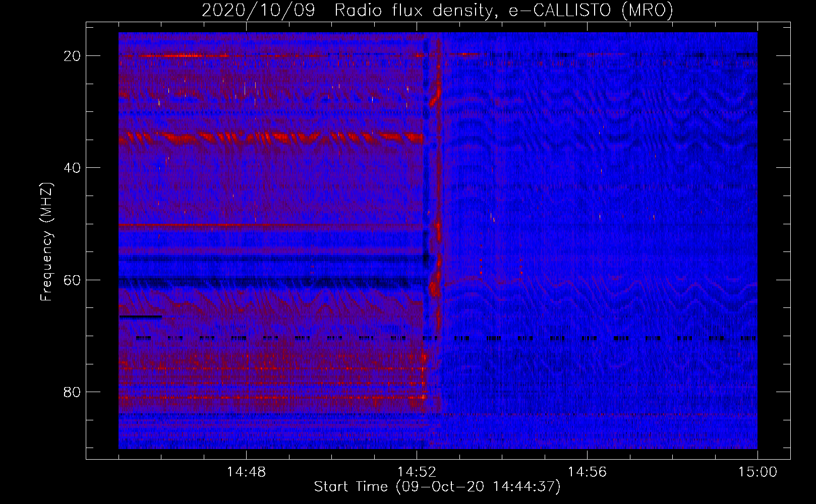Click the 20 frequency tick label
The image size is (816, 504).
pyautogui.click(x=72, y=56)
